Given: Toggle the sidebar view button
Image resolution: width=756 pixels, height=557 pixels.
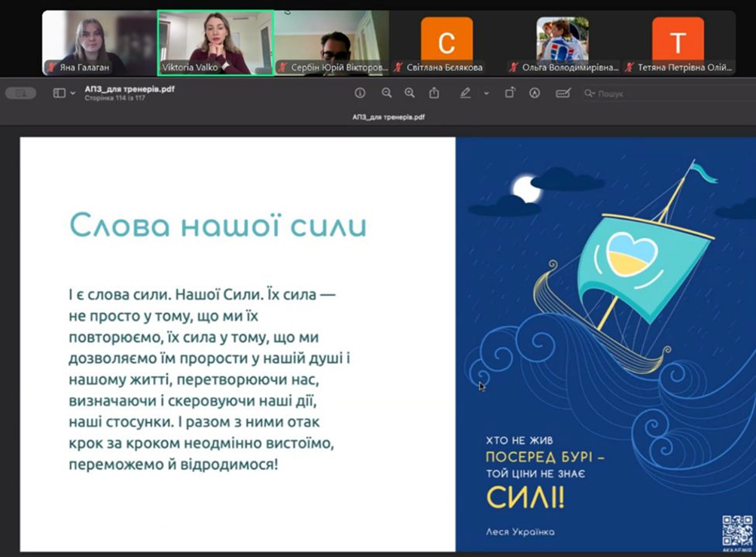Looking at the screenshot, I should (59, 93).
